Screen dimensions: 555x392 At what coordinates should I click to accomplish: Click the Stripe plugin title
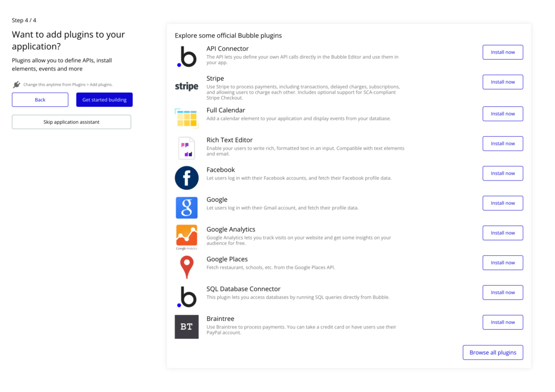(x=215, y=78)
